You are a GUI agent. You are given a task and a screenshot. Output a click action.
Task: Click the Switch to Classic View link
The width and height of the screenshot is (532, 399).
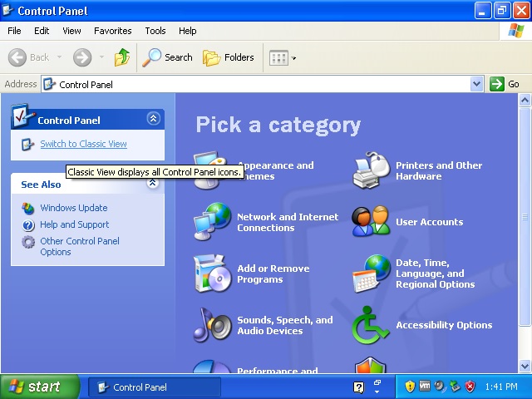(83, 144)
